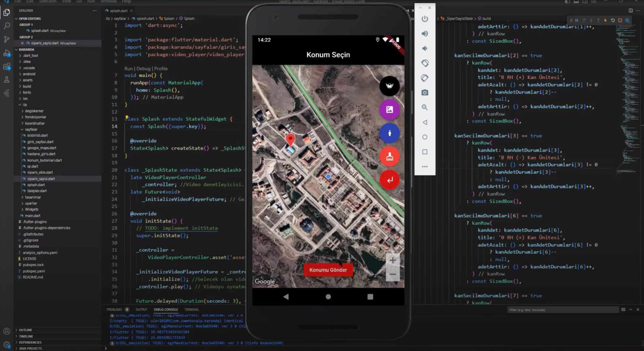Expand the android folder in the explorer

pyautogui.click(x=29, y=74)
